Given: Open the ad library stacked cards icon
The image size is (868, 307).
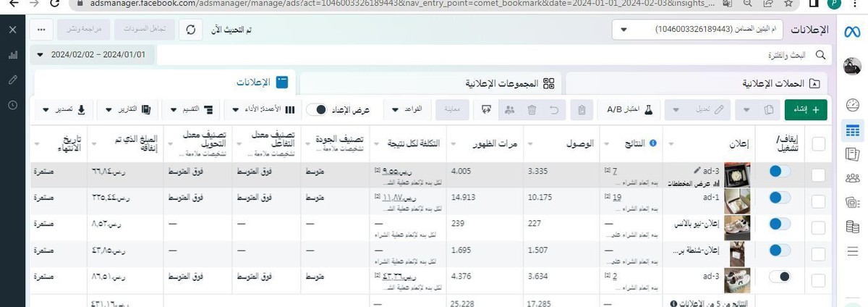Looking at the screenshot, I should click(x=851, y=203).
